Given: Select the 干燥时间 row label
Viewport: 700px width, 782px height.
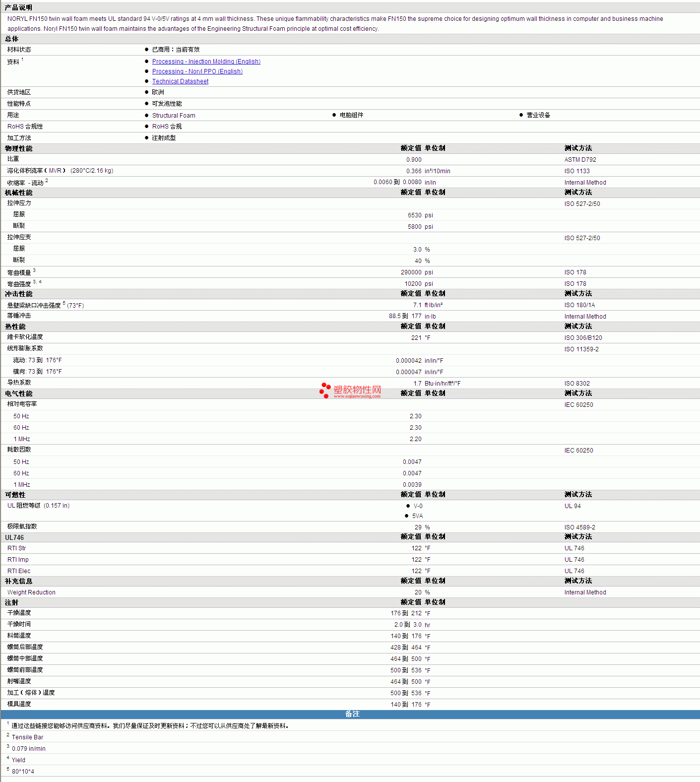Looking at the screenshot, I should (x=19, y=624).
